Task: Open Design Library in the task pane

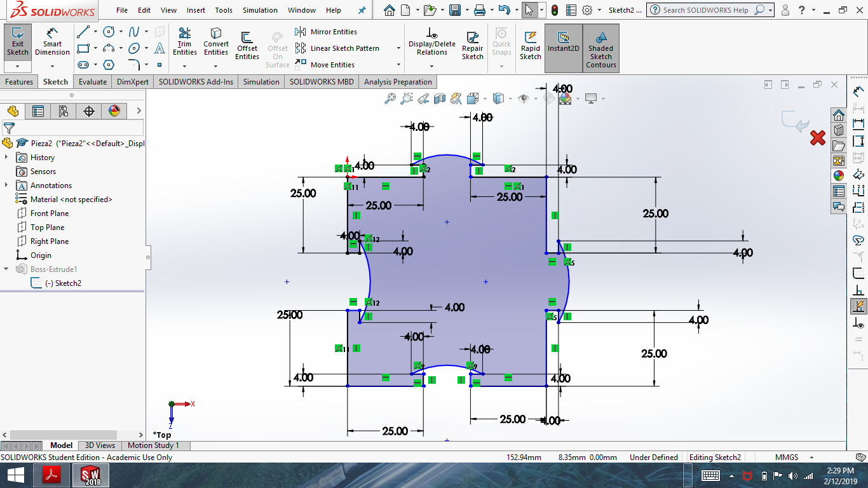Action: (x=839, y=130)
